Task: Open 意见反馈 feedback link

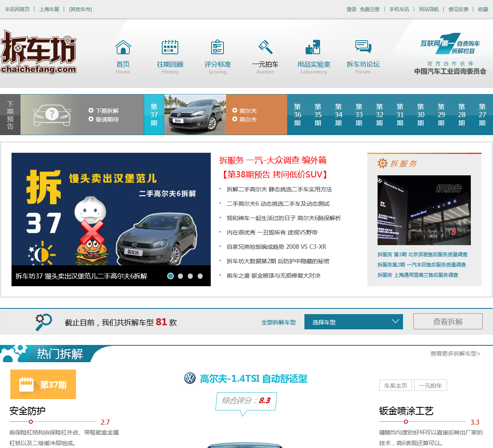Action: click(458, 9)
